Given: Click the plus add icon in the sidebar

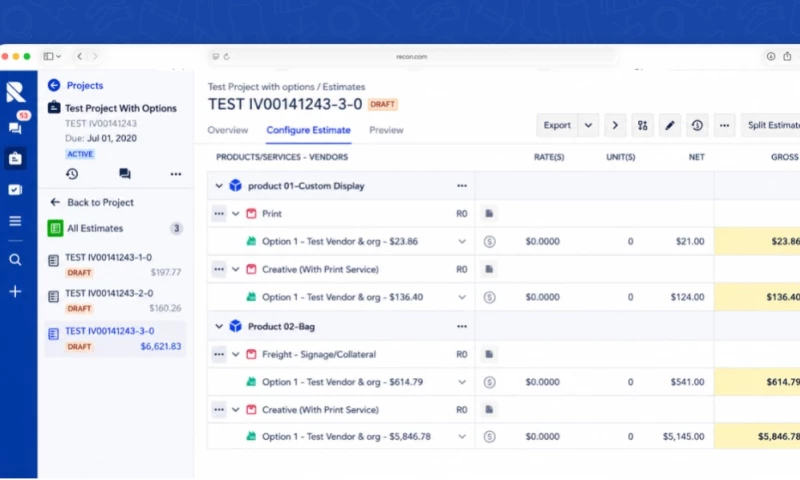Looking at the screenshot, I should point(15,291).
